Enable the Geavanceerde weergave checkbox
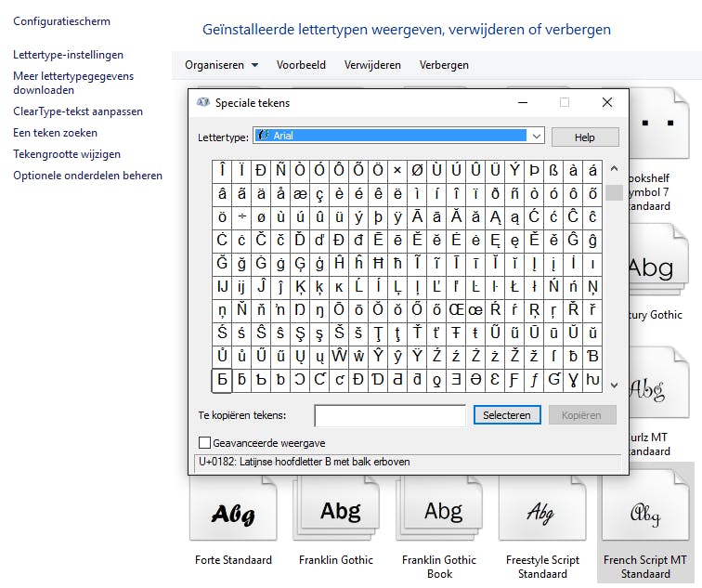 tap(204, 443)
